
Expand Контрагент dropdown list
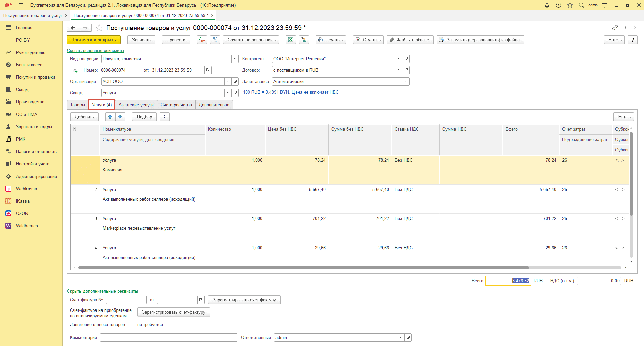click(x=398, y=59)
